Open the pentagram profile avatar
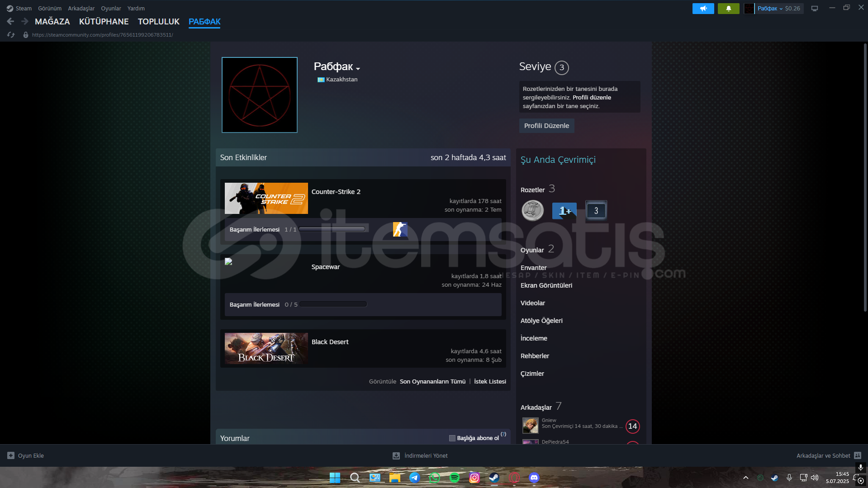This screenshot has height=488, width=868. (x=260, y=95)
